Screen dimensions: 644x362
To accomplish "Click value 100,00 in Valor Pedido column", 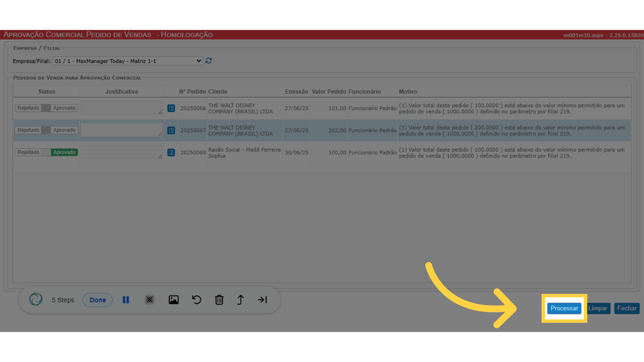I will pyautogui.click(x=337, y=153).
